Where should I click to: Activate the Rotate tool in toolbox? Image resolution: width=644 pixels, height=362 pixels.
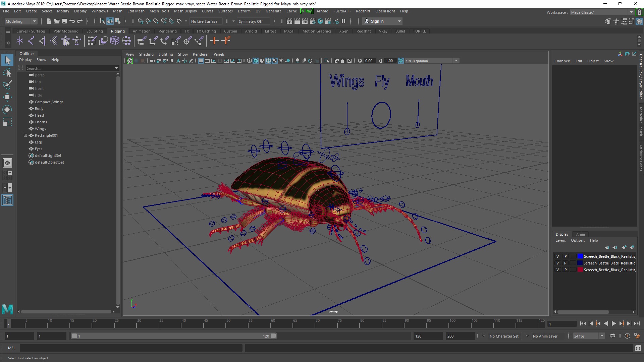[7, 110]
